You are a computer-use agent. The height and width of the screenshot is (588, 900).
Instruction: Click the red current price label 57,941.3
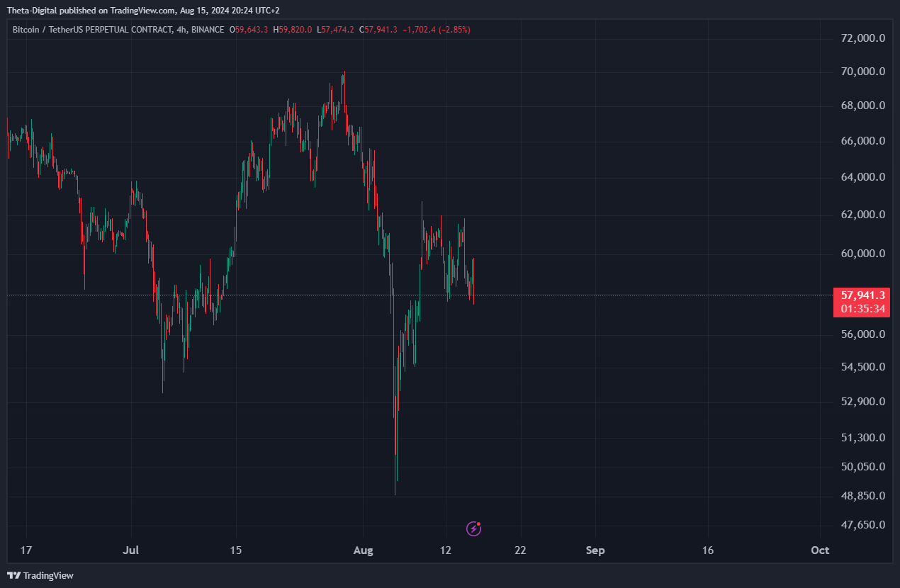862,295
